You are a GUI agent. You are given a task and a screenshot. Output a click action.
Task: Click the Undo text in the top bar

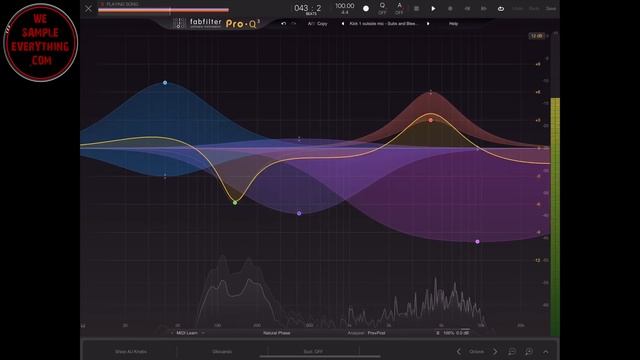[517, 8]
